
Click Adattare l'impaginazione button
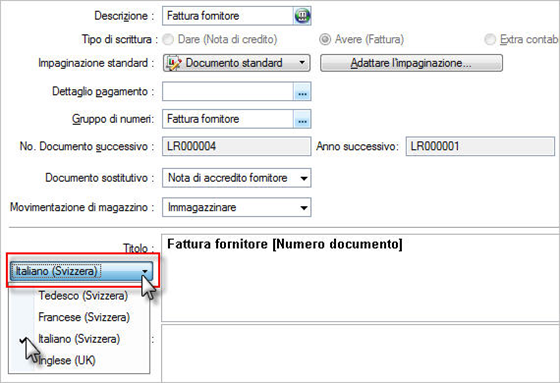click(411, 63)
